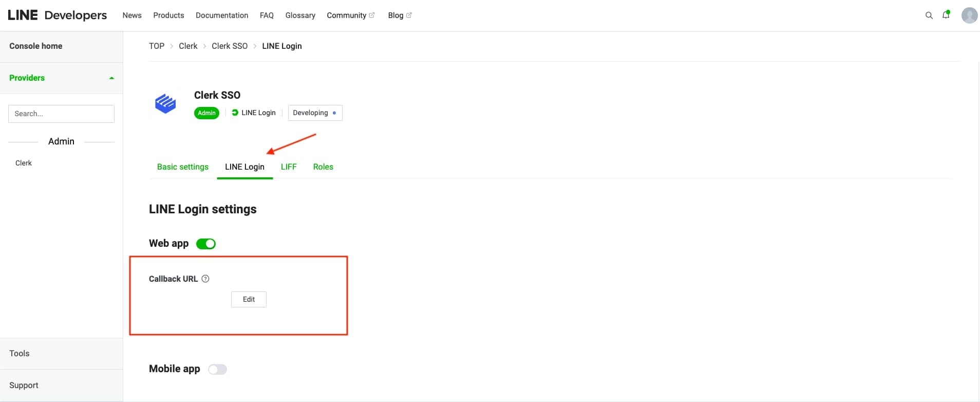This screenshot has height=402, width=980.
Task: Select Clerk provider in sidebar
Action: tap(24, 163)
